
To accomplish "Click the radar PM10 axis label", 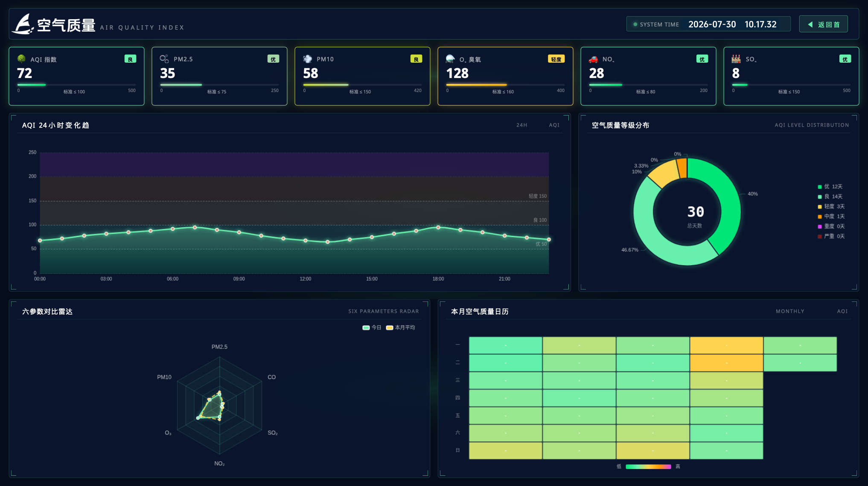I will tap(164, 377).
